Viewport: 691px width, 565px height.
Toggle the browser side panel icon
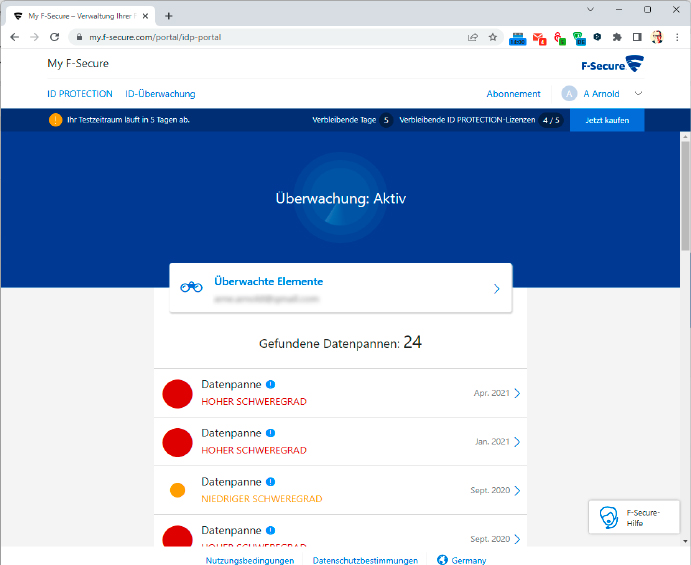click(x=637, y=37)
